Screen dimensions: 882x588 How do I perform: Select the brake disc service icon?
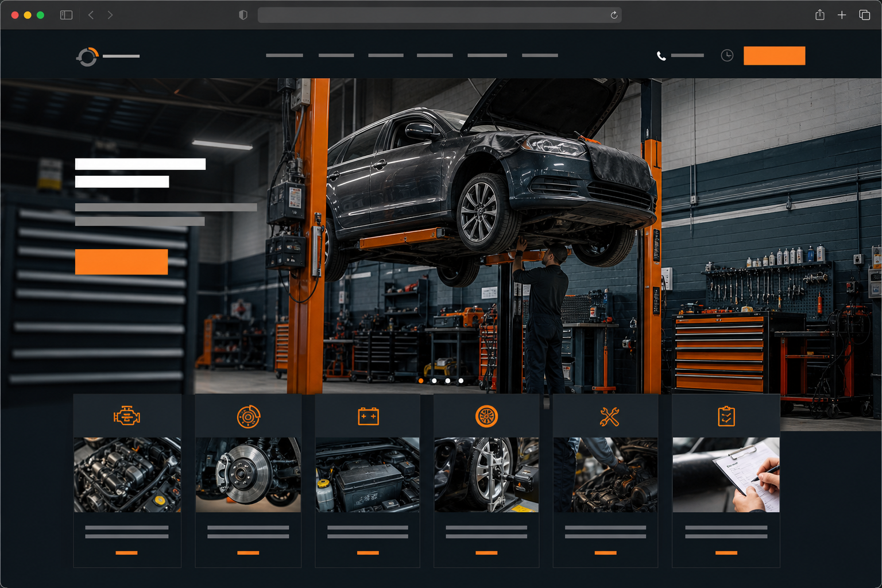249,416
